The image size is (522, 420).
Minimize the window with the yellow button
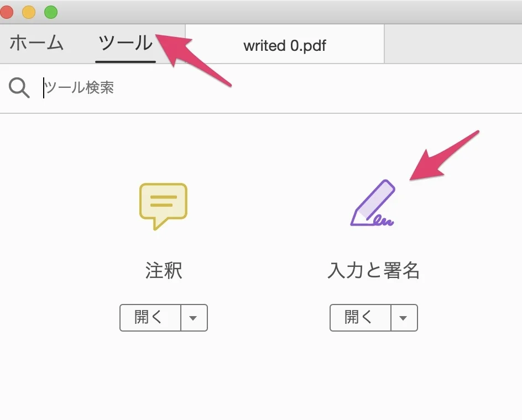tap(29, 12)
